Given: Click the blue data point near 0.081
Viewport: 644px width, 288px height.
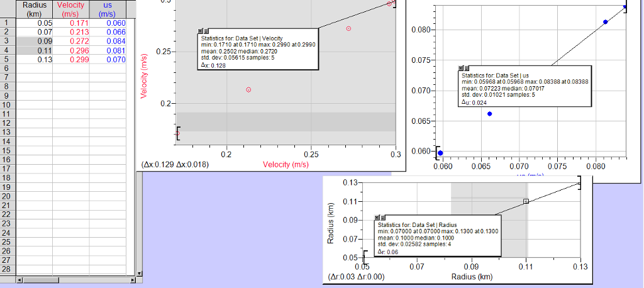Looking at the screenshot, I should [x=606, y=22].
